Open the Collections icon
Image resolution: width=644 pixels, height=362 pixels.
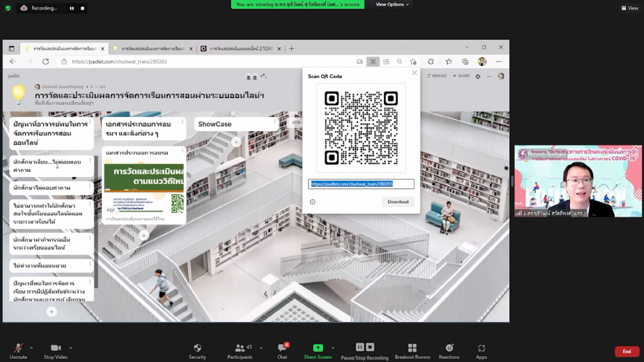465,62
